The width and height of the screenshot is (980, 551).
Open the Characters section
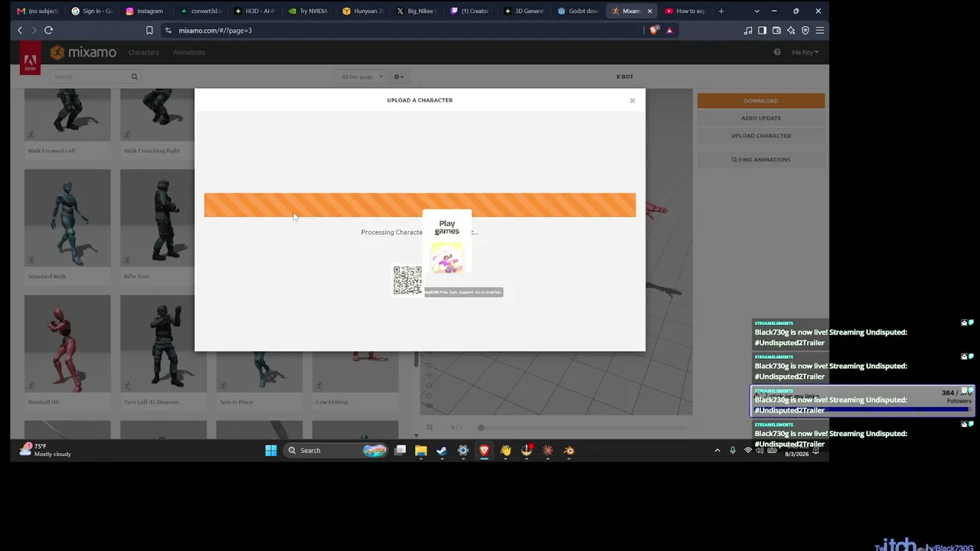(x=143, y=53)
